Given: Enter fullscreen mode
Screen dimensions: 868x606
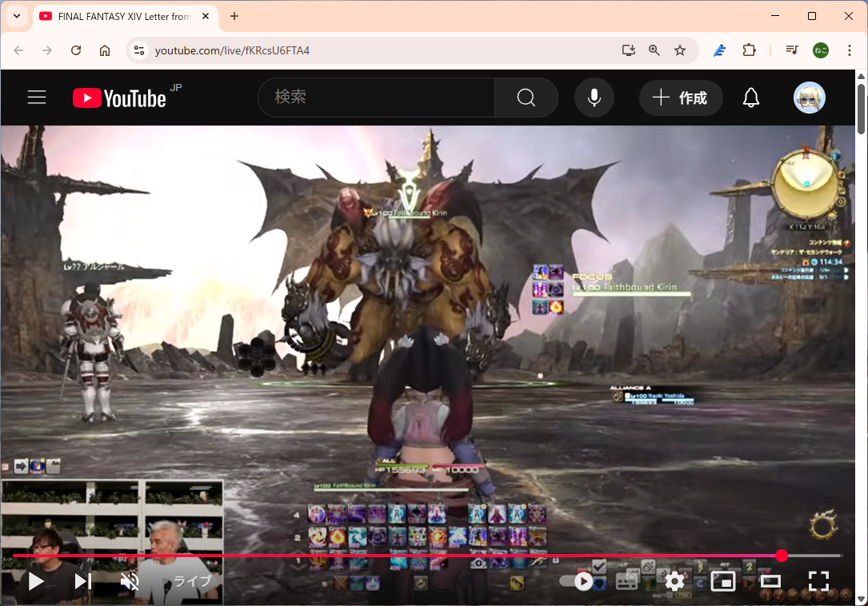Looking at the screenshot, I should tap(818, 581).
